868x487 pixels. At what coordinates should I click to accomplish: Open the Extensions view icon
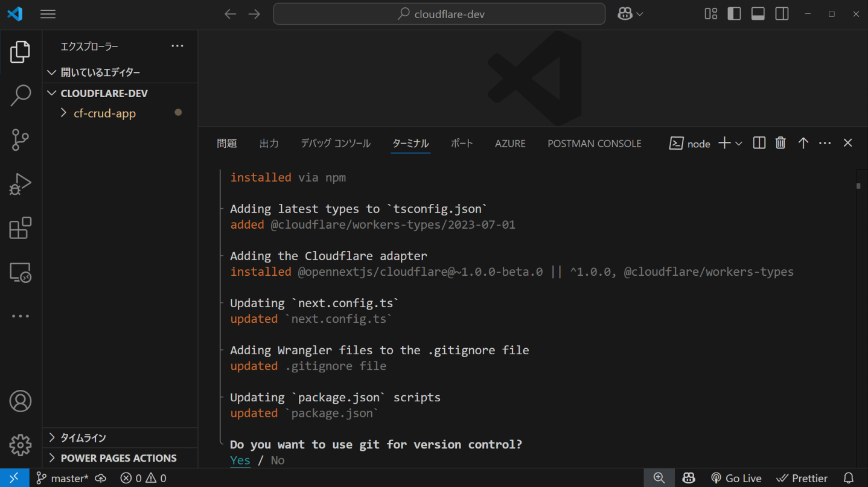pyautogui.click(x=21, y=228)
